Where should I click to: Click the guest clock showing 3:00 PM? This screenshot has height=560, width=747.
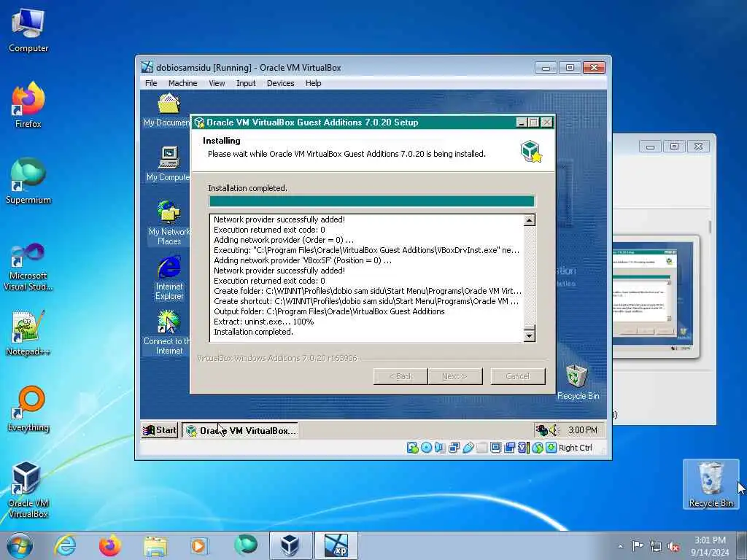pos(583,430)
